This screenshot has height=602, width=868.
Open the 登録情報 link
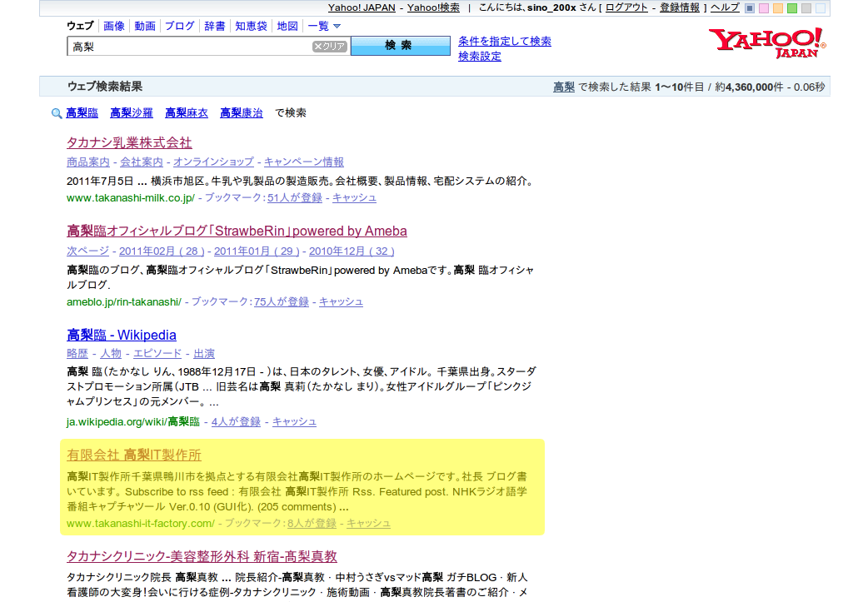pos(680,7)
